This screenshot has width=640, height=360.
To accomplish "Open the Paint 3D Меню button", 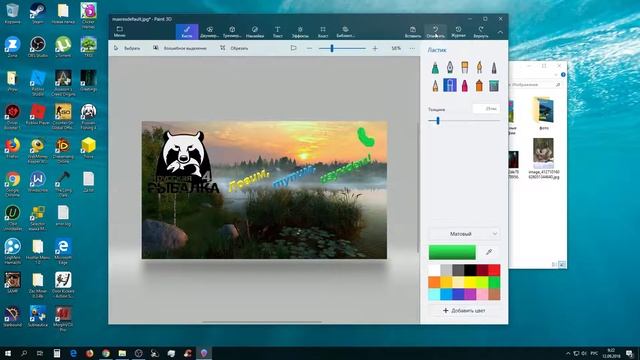I will [x=119, y=31].
